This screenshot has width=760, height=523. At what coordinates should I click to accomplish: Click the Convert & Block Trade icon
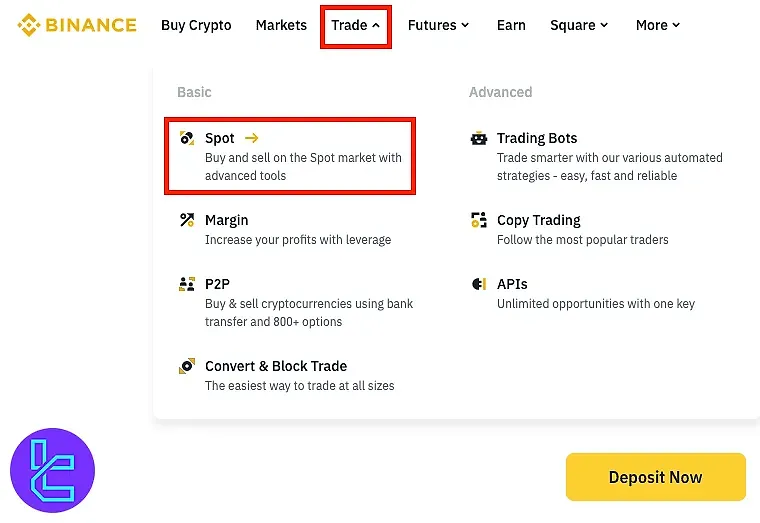coord(186,366)
